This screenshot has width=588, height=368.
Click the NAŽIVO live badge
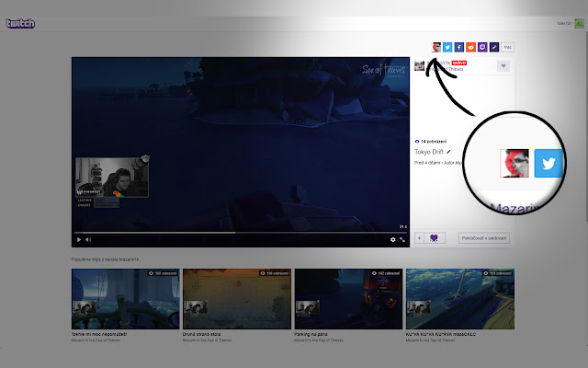tap(459, 63)
